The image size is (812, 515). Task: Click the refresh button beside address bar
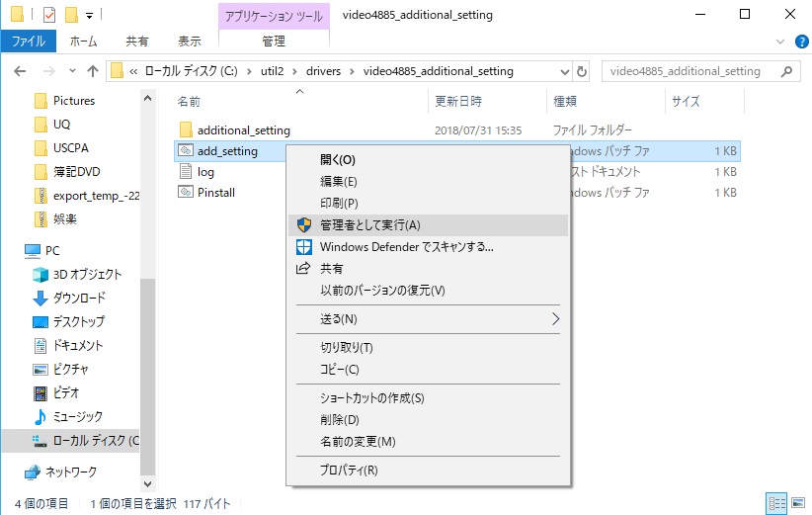click(582, 71)
